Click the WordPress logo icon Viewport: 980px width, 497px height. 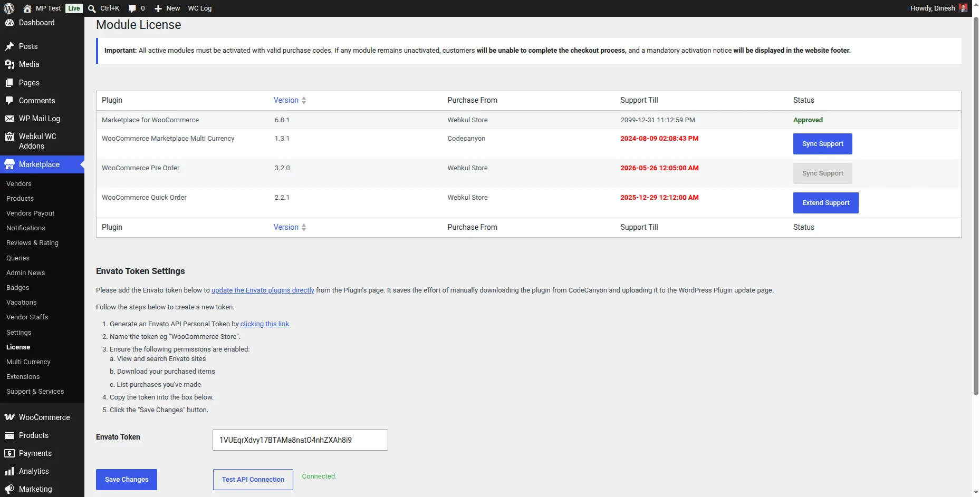click(x=9, y=8)
